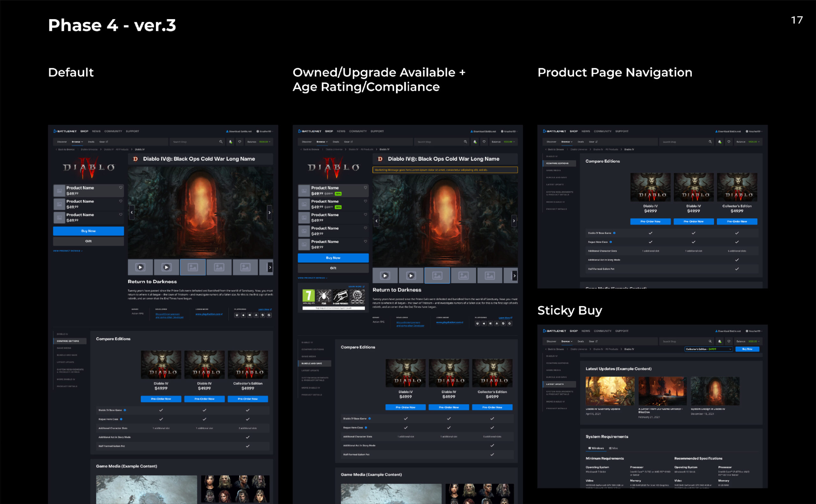Open A Letter From Our Game Director thumbnail
The width and height of the screenshot is (816, 504).
pos(663,391)
